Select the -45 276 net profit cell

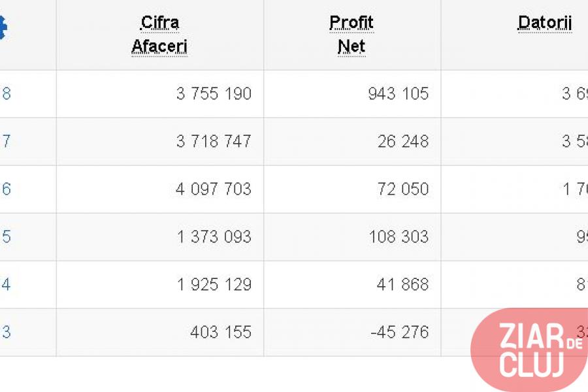[x=353, y=332]
